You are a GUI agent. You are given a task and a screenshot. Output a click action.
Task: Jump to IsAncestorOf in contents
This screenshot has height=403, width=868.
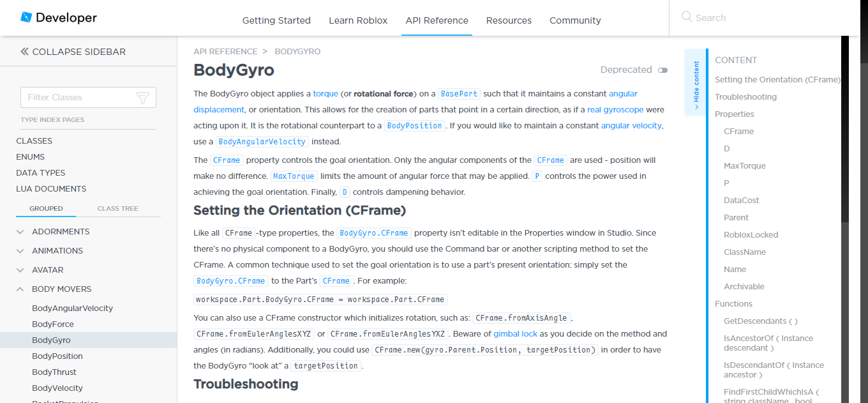tap(768, 343)
